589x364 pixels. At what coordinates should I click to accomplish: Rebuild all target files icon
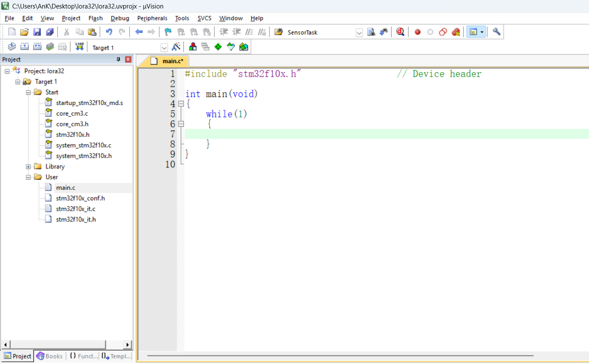point(37,47)
